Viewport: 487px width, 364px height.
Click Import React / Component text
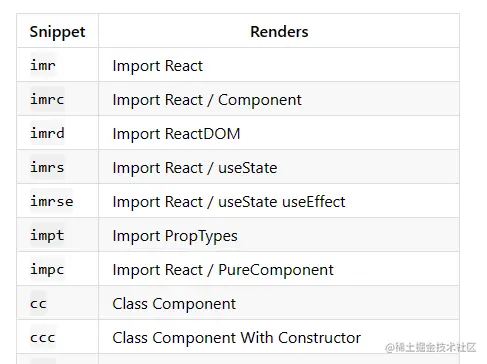tap(207, 100)
